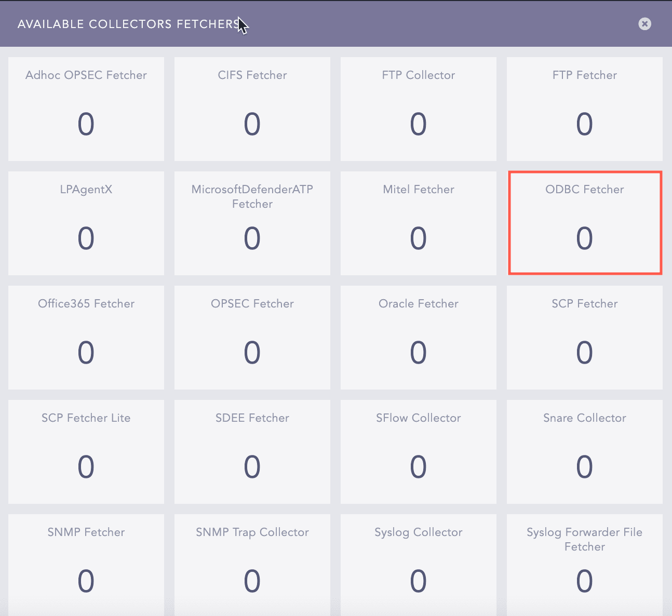
Task: Close the Available Collectors Fetchers dialog
Action: 644,24
